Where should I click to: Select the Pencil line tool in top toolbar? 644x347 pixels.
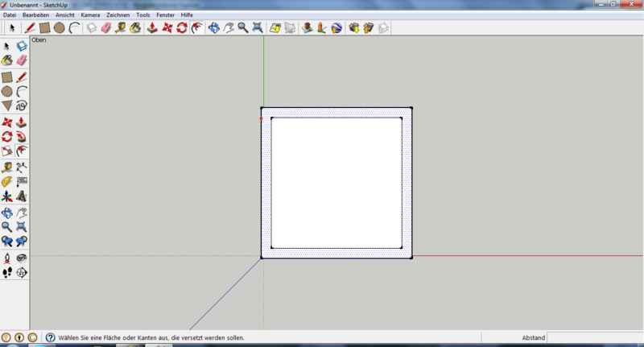coord(30,27)
